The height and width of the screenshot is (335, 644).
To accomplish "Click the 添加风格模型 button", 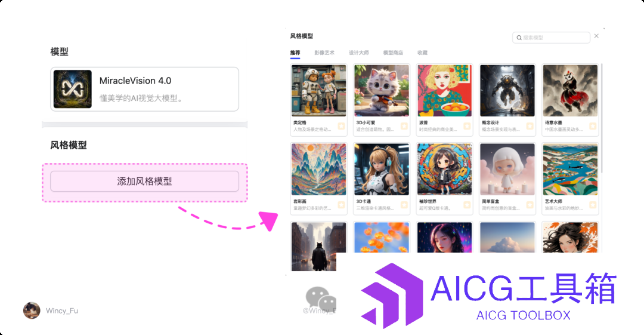I will (144, 181).
